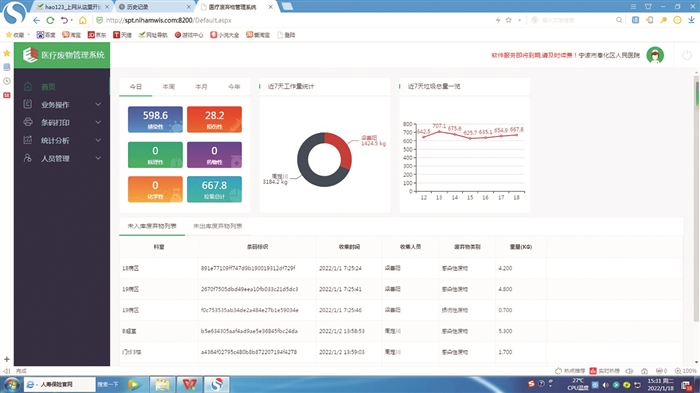This screenshot has width=700, height=393.
Task: Open the 游戏中心 bookmark
Action: click(189, 35)
